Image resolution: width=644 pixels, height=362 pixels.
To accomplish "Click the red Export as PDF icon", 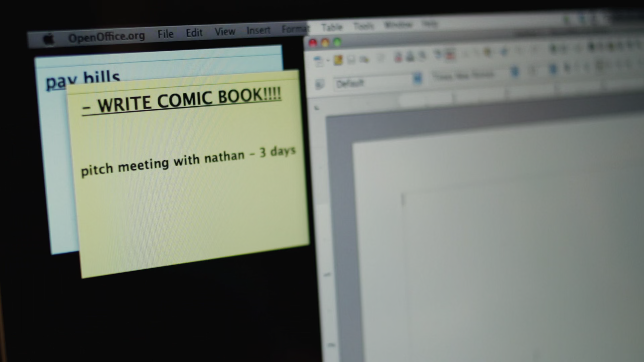I will (398, 57).
